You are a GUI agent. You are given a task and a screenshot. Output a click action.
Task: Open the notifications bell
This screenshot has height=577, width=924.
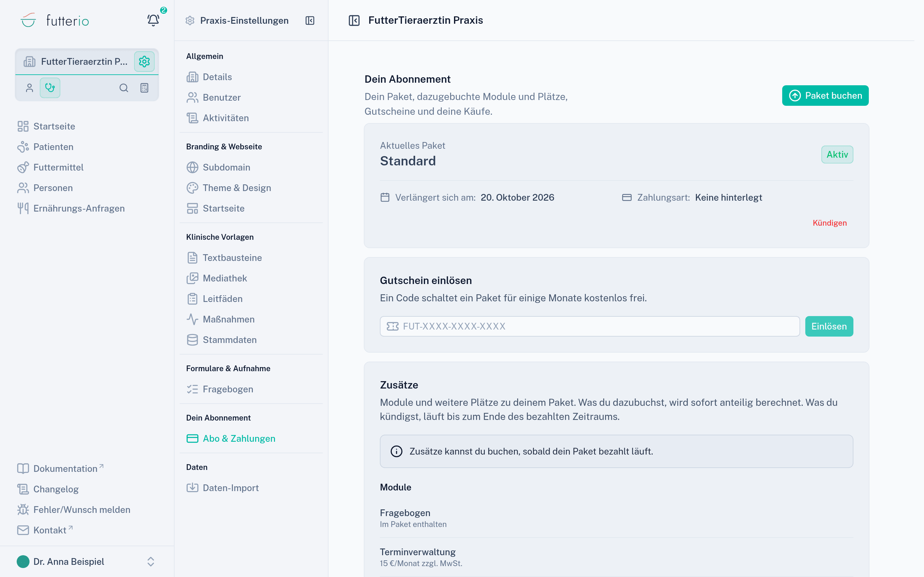coord(153,20)
